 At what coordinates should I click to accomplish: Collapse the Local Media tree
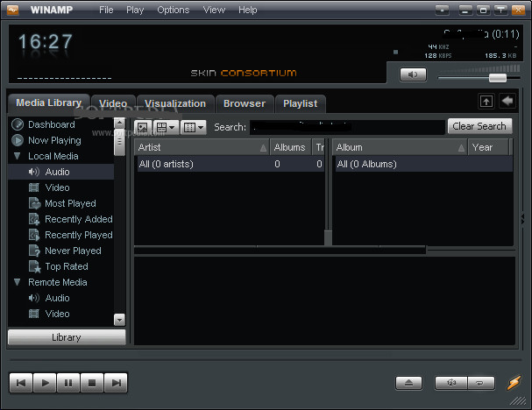pos(17,156)
